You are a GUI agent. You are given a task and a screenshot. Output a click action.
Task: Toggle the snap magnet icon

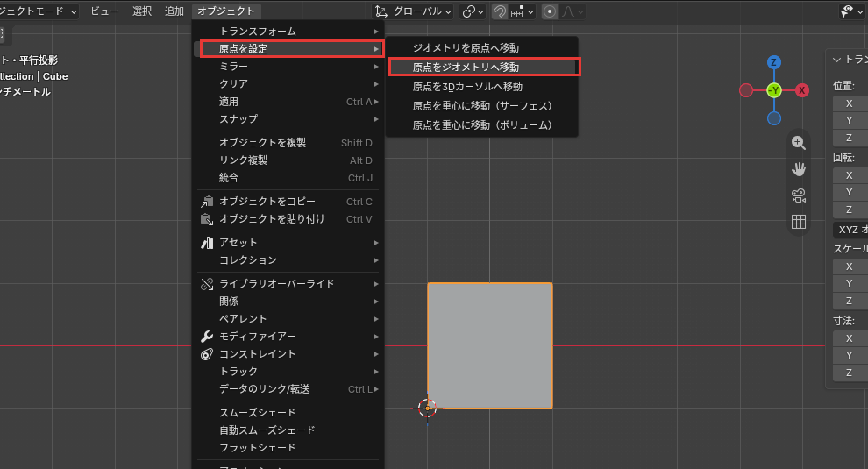(500, 11)
